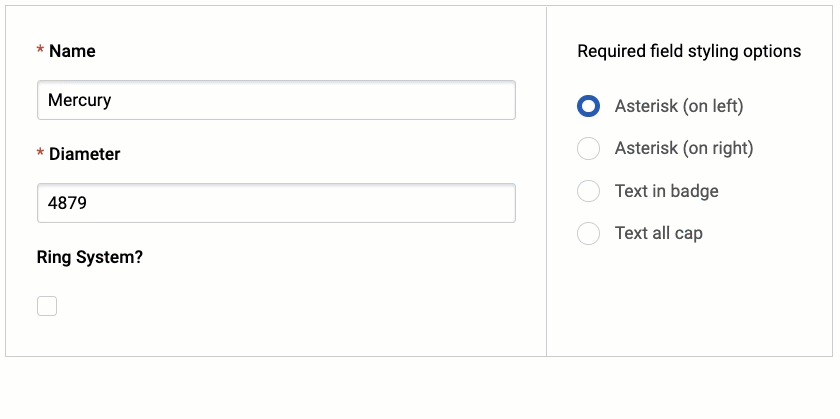Select the Asterisk (on left) radio button
Image resolution: width=840 pixels, height=419 pixels.
pyautogui.click(x=589, y=106)
